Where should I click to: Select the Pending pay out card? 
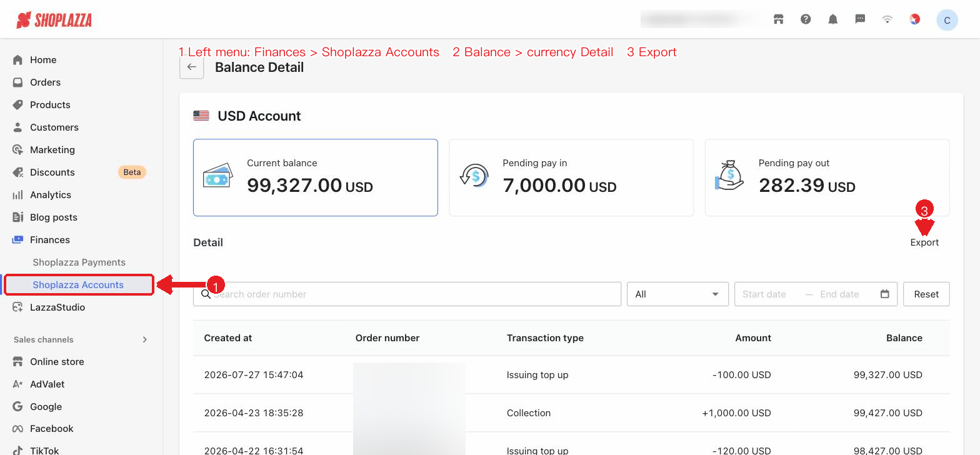click(827, 177)
